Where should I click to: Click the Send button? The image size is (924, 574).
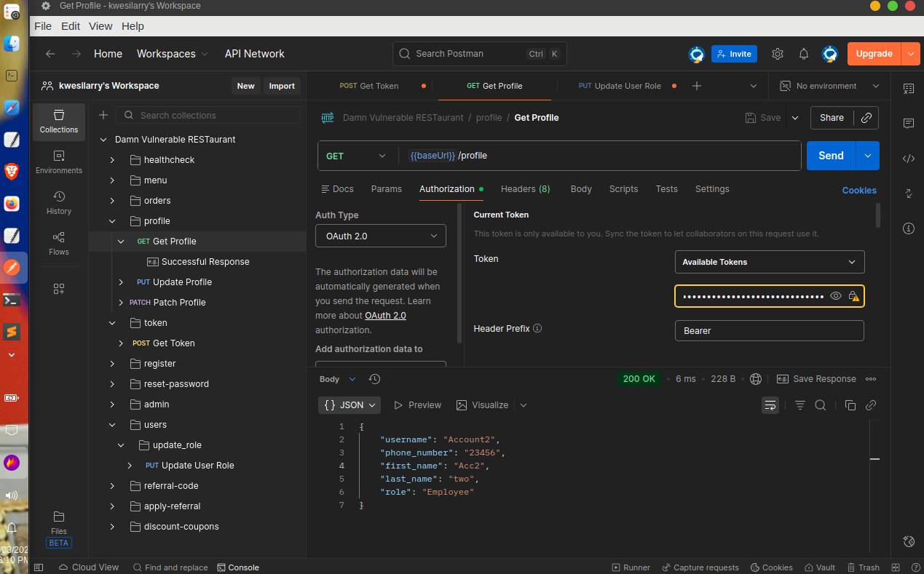(831, 156)
